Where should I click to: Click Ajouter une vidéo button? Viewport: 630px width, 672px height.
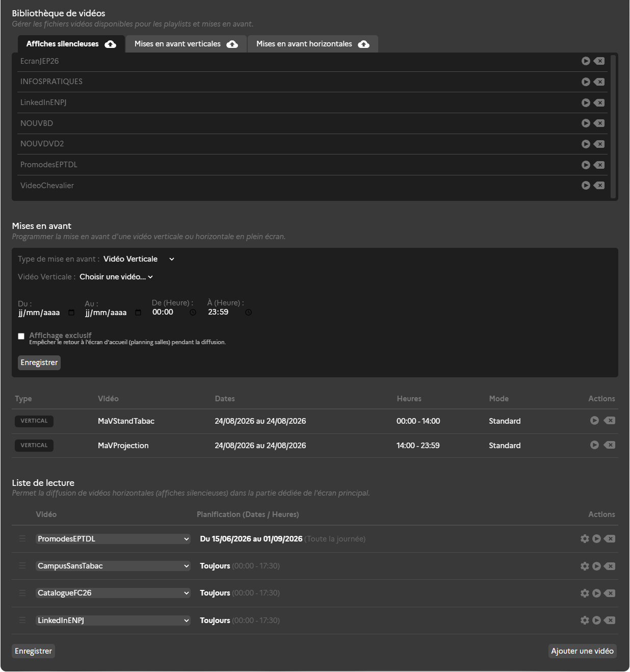[582, 651]
